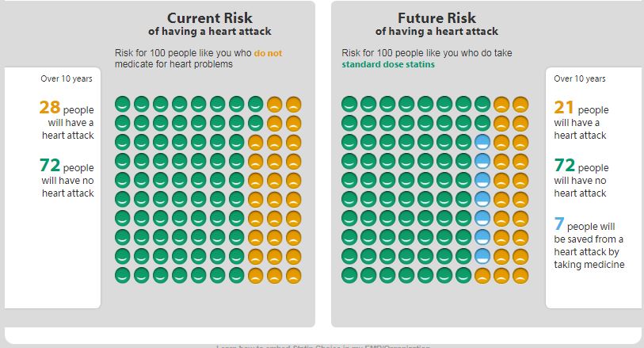644x348 pixels.
Task: Click bottom-right orange face in Current Risk grid
Action: coord(294,275)
